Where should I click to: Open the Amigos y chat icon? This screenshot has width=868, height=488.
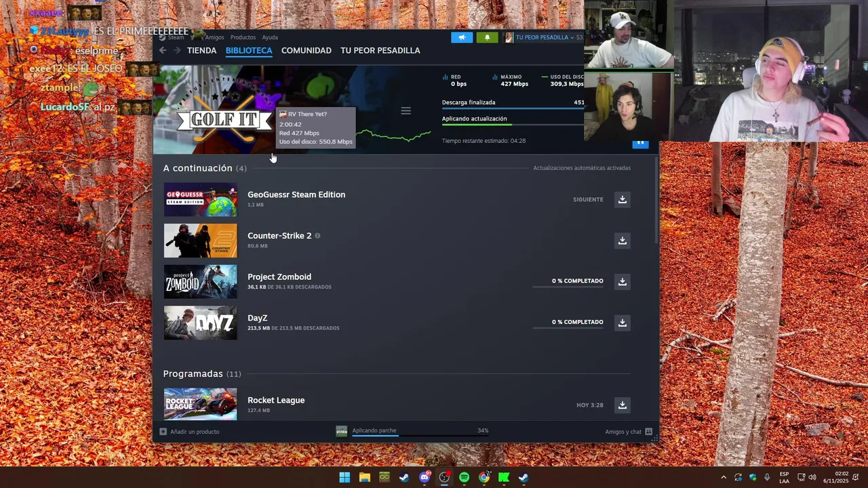coord(649,431)
